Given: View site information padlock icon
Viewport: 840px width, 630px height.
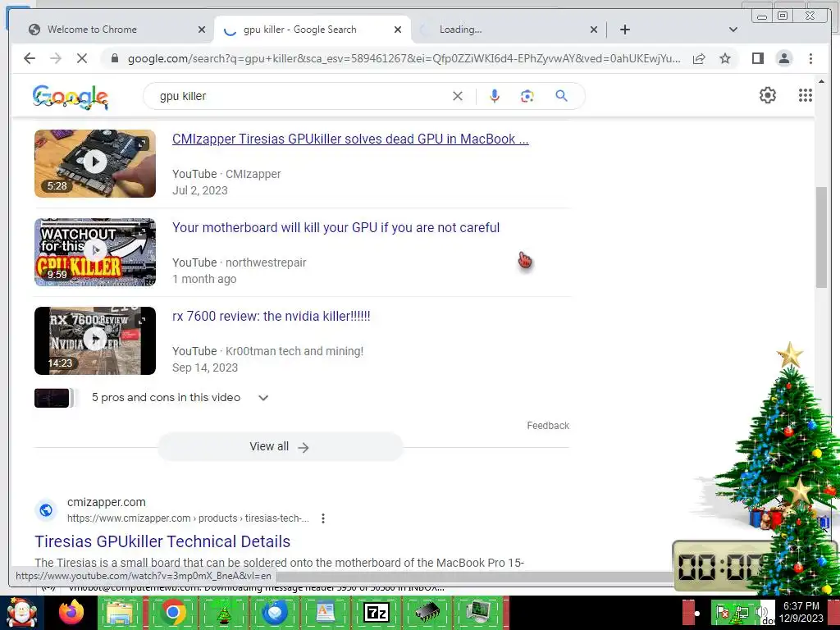Looking at the screenshot, I should click(115, 58).
